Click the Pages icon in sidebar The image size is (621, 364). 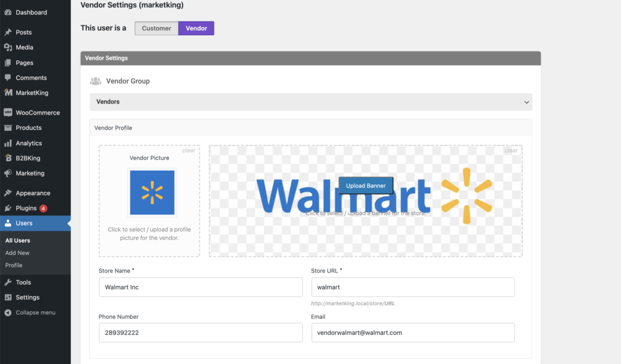(8, 62)
